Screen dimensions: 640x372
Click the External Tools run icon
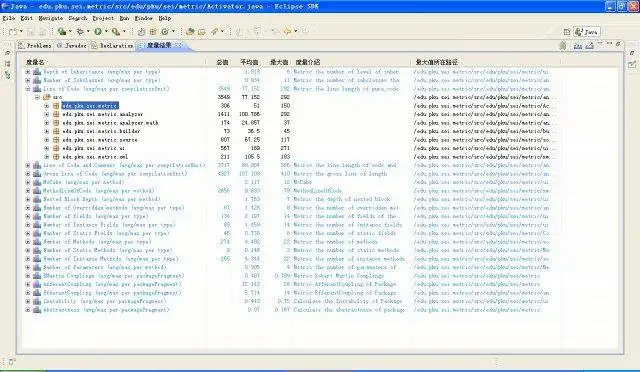click(x=116, y=31)
